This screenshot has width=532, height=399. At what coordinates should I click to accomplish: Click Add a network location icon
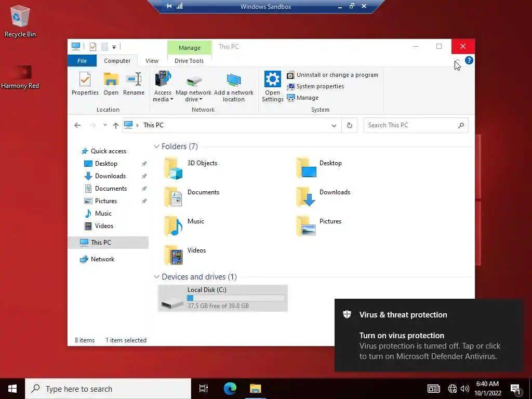point(233,80)
